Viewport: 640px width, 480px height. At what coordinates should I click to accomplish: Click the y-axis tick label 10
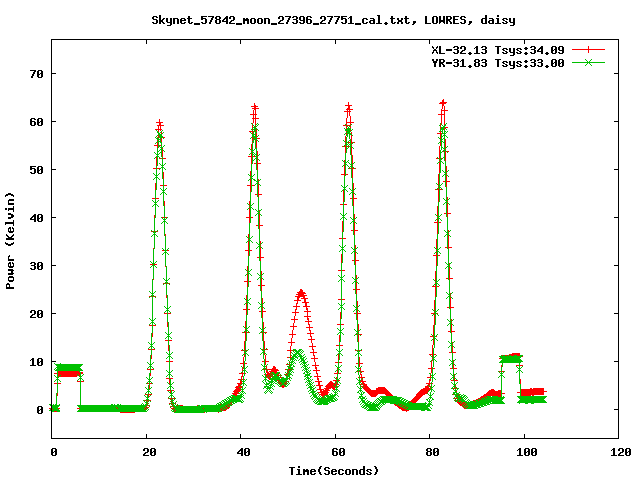pos(36,362)
